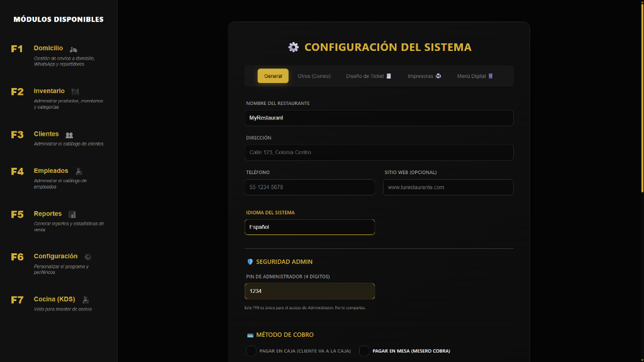Select Pagar en Caja payment option
Viewport: 644px width, 362px height.
[250, 351]
